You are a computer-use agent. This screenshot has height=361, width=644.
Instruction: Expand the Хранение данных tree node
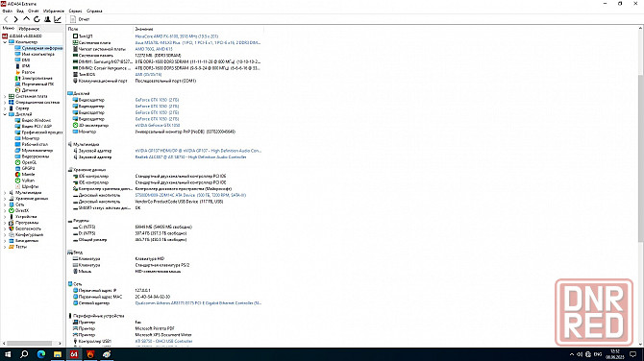5,199
